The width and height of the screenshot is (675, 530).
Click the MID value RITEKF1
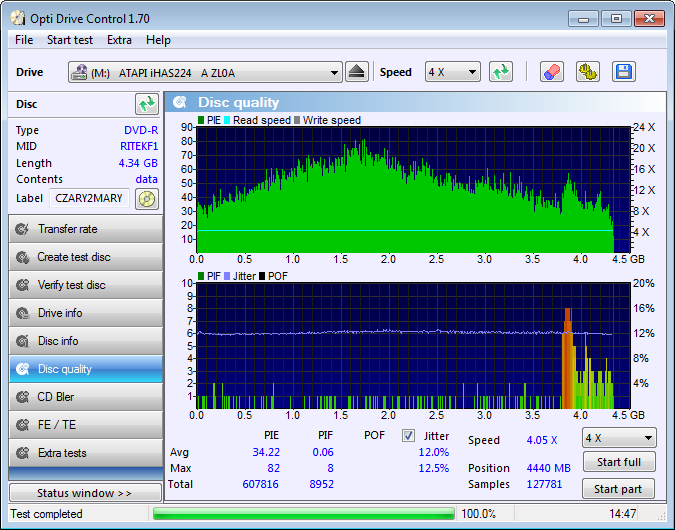[x=139, y=146]
